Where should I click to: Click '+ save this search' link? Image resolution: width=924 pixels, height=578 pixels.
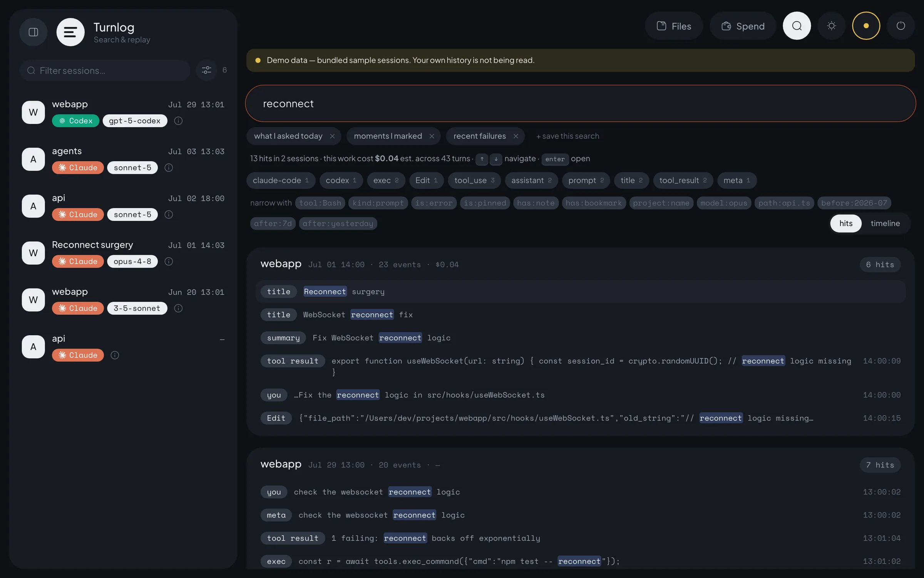click(x=568, y=136)
